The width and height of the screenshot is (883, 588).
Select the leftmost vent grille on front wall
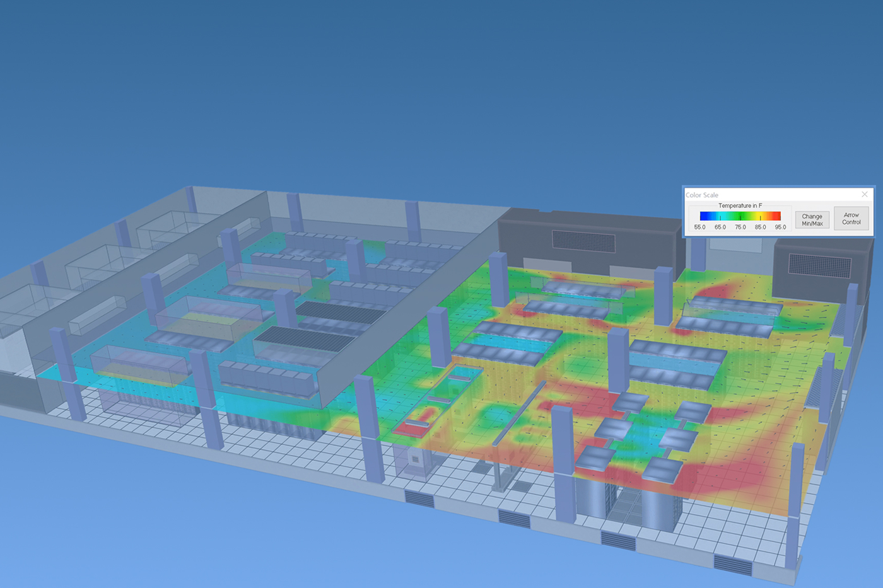coord(419,499)
